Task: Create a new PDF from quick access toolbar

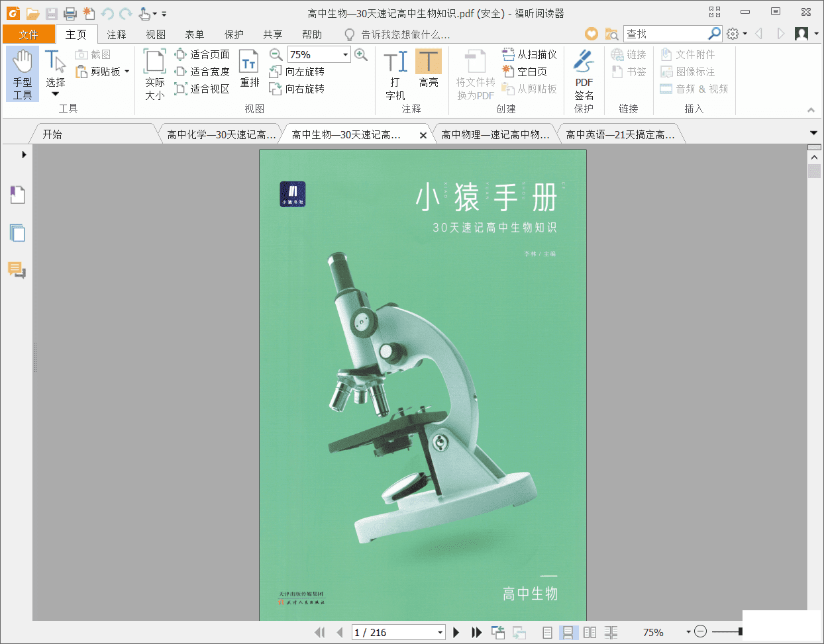Action: tap(89, 13)
